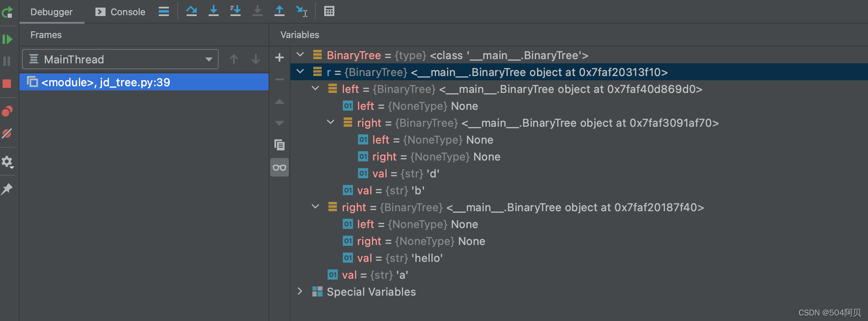Click the Step Over icon

click(x=192, y=11)
